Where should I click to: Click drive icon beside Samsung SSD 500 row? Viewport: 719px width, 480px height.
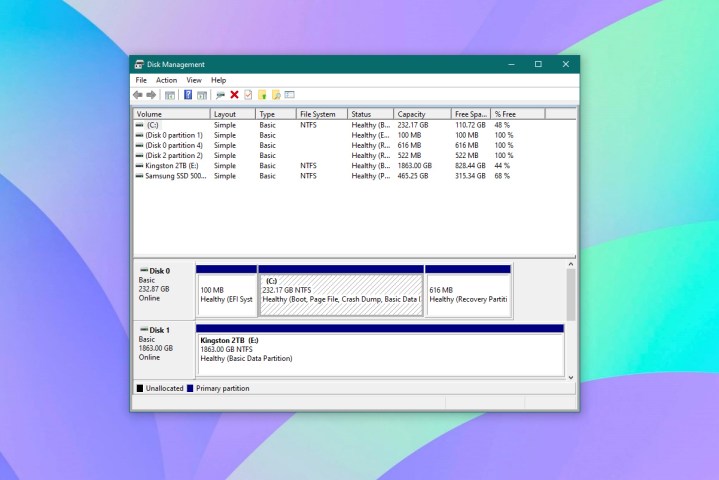139,175
